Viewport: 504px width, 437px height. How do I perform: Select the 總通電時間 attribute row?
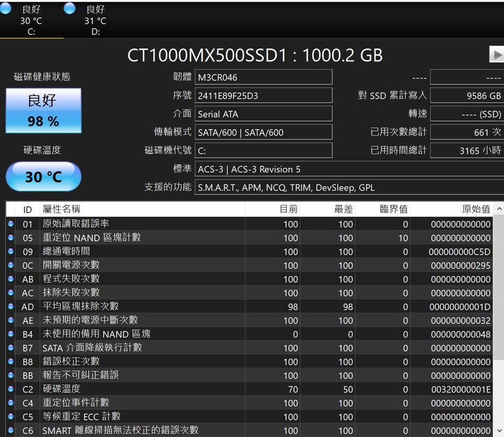pyautogui.click(x=249, y=251)
